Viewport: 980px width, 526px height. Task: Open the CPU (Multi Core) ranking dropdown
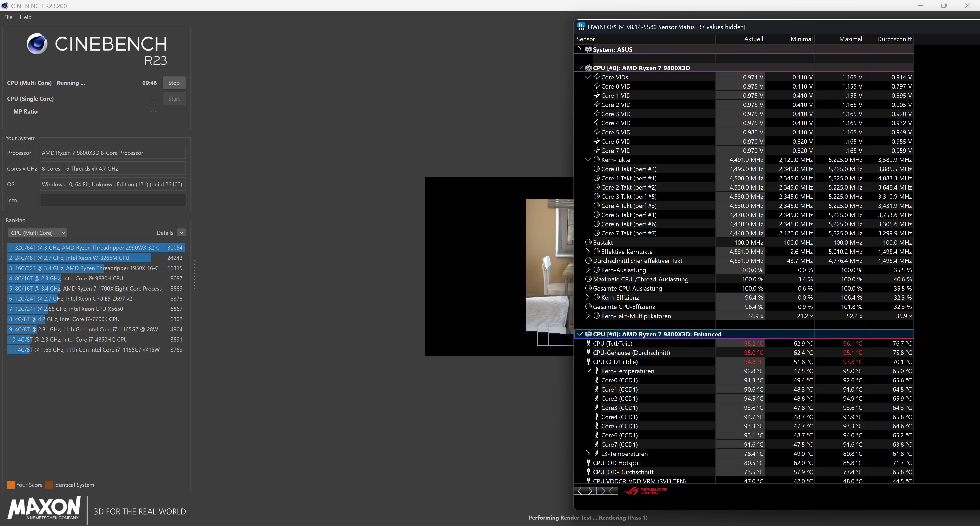coord(37,233)
